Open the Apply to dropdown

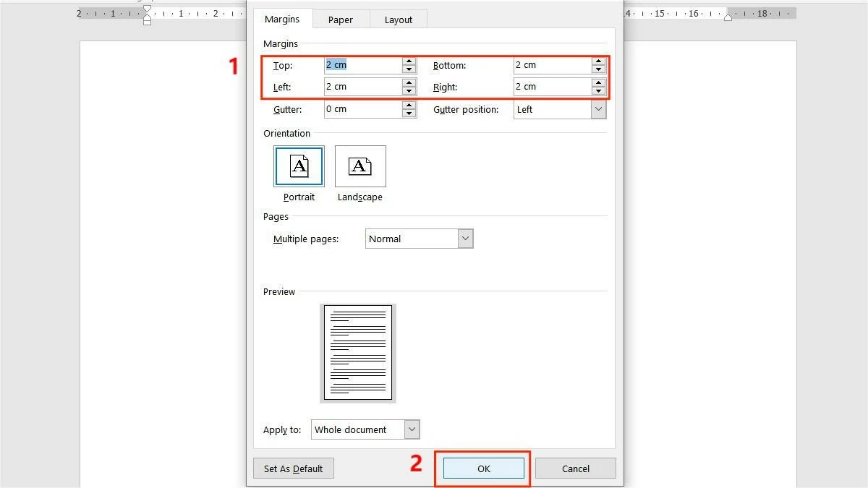tap(412, 429)
